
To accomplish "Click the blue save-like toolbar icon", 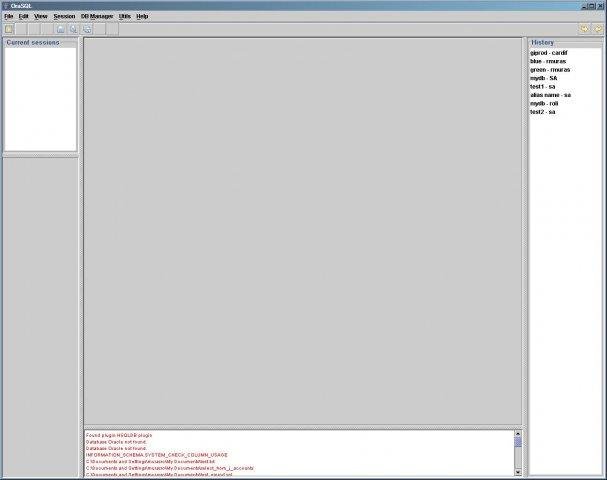I will (61, 29).
